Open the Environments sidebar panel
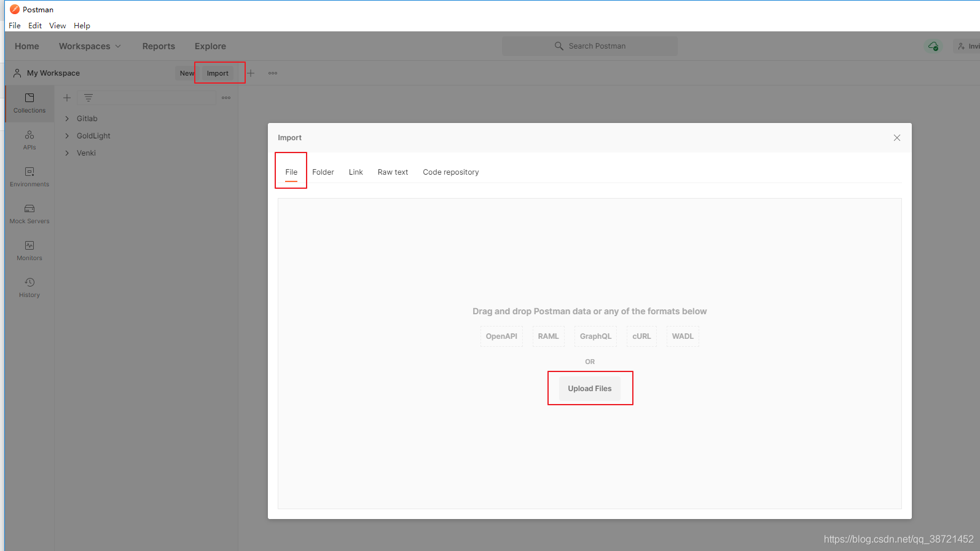Image resolution: width=980 pixels, height=551 pixels. click(29, 177)
